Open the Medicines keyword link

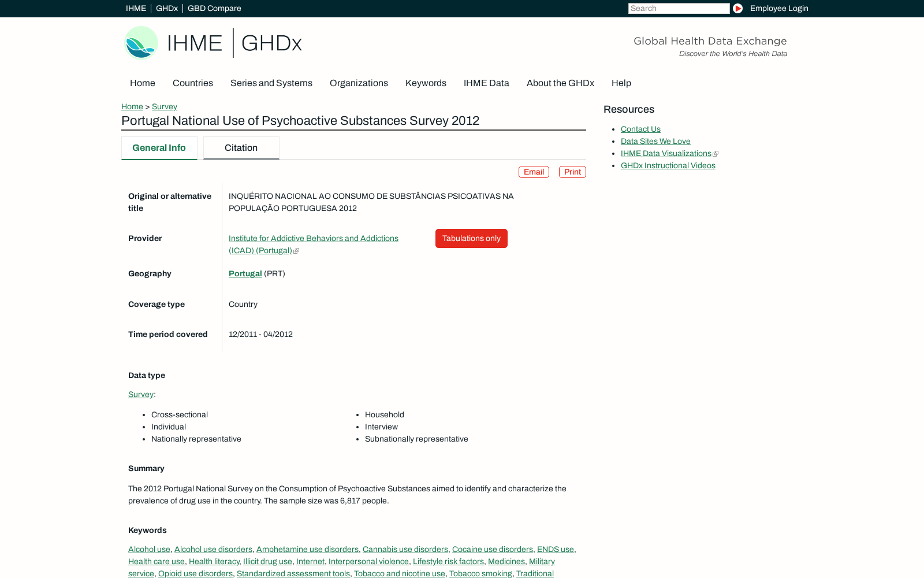coord(506,561)
